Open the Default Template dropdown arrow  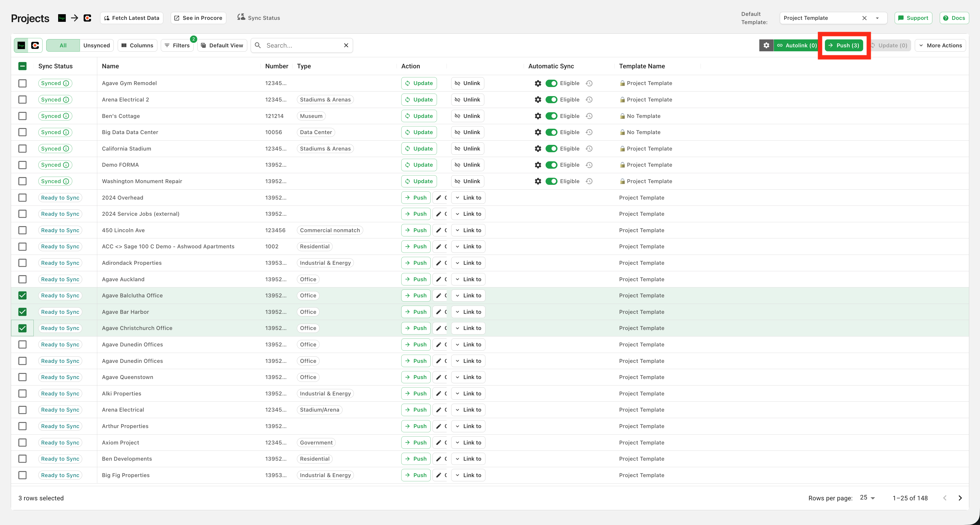click(x=877, y=18)
